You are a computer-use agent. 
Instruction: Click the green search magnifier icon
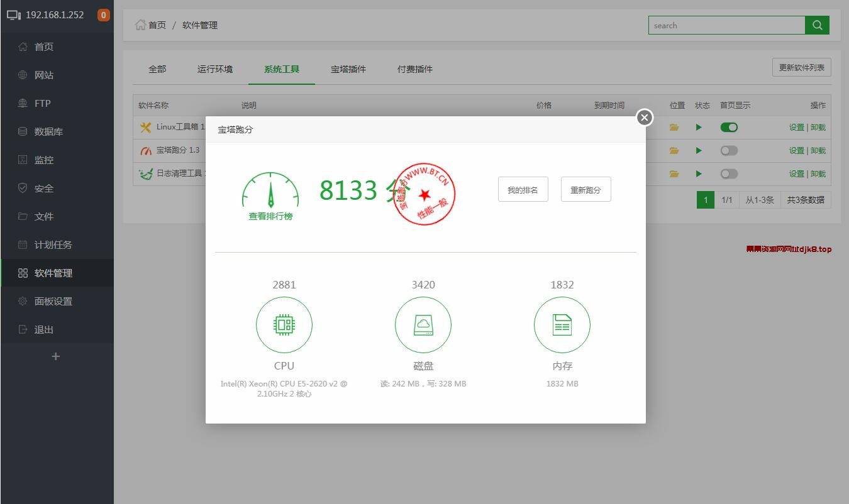(818, 25)
